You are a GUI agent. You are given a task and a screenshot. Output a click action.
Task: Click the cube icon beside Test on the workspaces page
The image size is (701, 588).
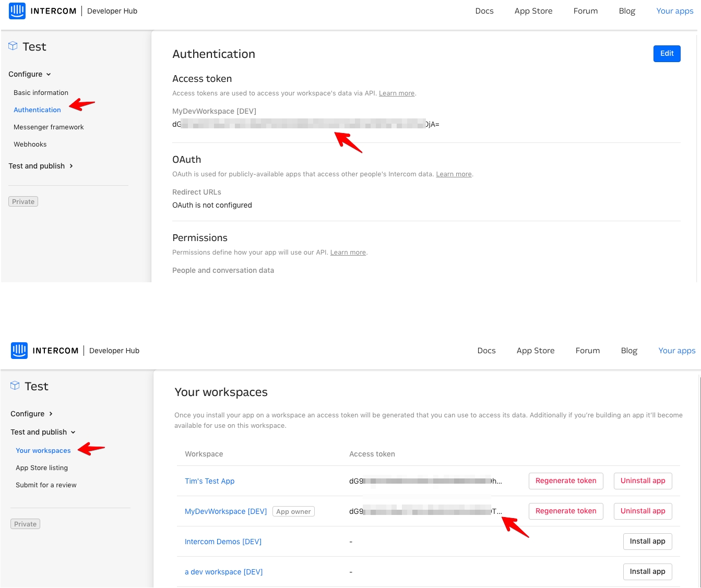pos(15,386)
